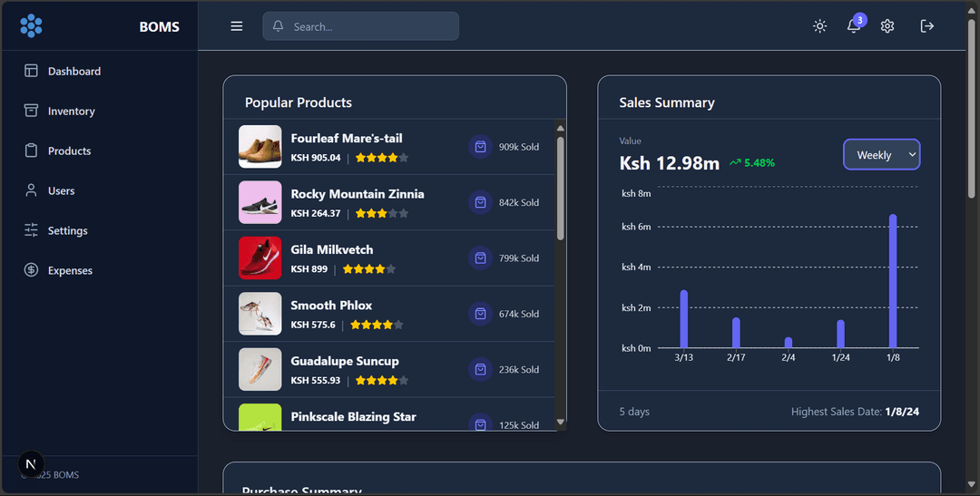Click the tallest 1/8 sales bar

[x=893, y=281]
